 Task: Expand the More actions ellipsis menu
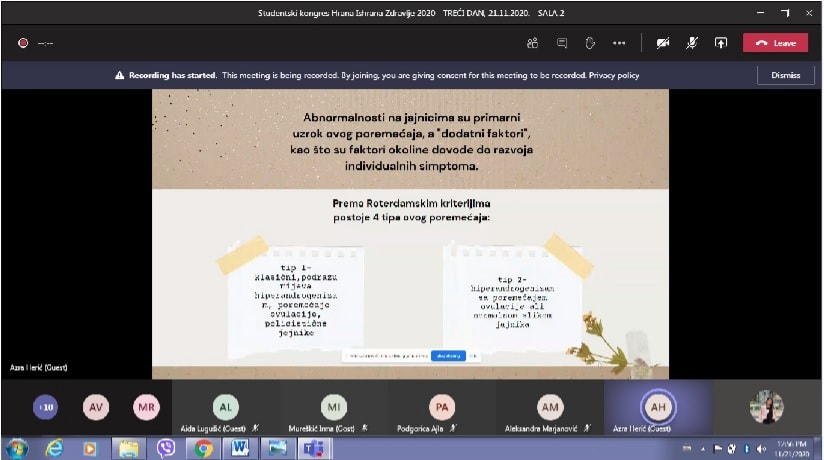(x=619, y=43)
